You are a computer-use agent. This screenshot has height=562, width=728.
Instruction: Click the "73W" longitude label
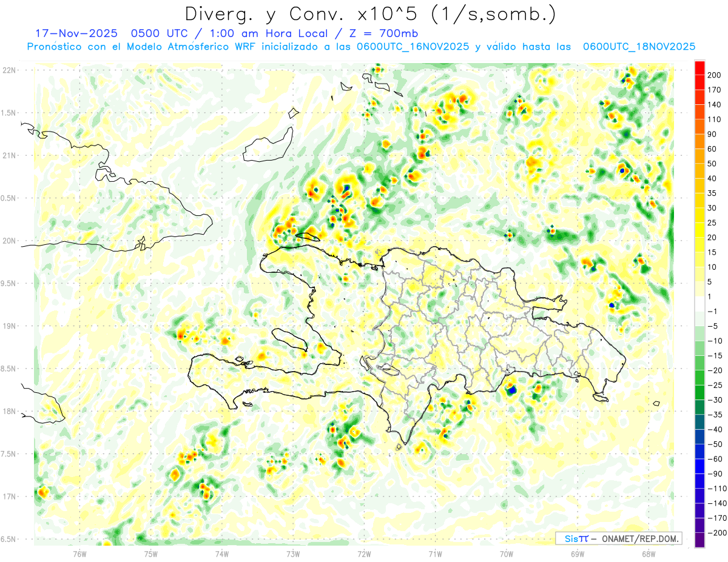[292, 554]
